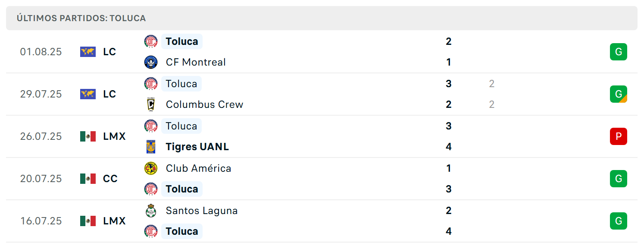Click the red P result badge

click(619, 136)
